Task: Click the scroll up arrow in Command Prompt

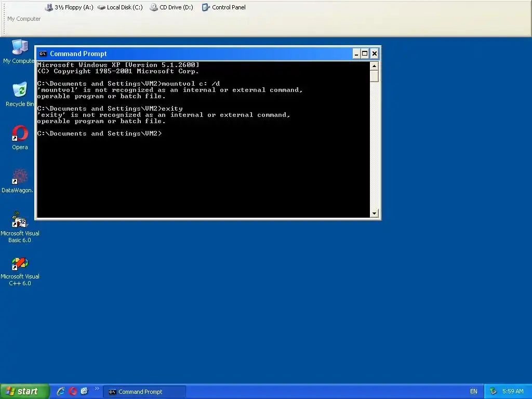Action: click(374, 66)
